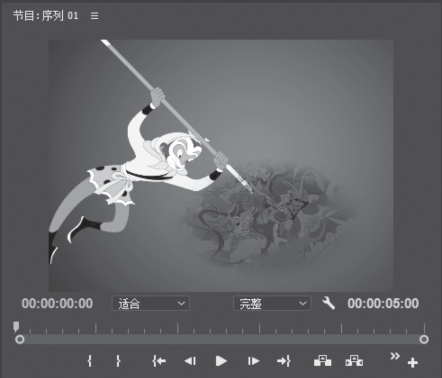Screen dimensions: 442x378
Task: Play the sequence
Action: tap(221, 361)
